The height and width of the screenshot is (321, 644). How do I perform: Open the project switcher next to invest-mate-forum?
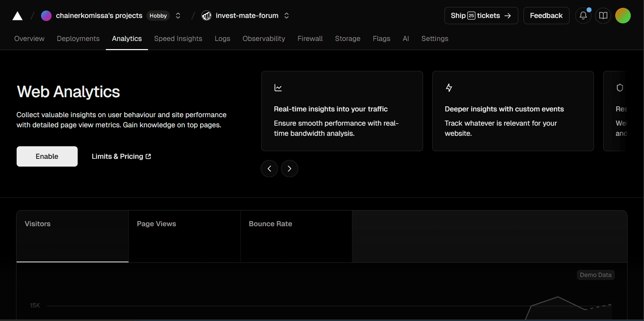pyautogui.click(x=287, y=16)
